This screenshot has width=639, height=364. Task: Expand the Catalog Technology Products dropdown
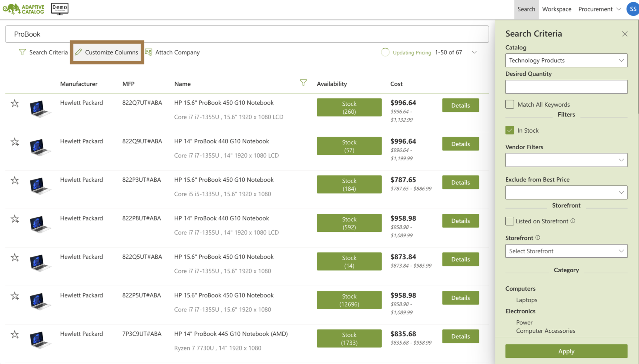coord(566,61)
